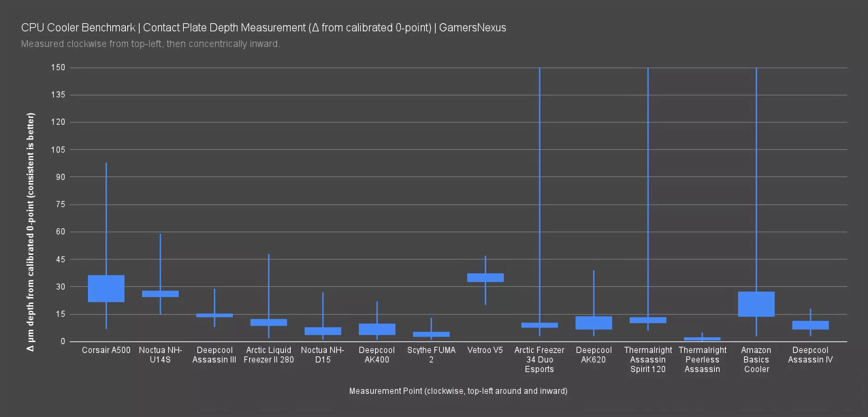
Task: Click the Corsair A500 blue box
Action: click(106, 289)
